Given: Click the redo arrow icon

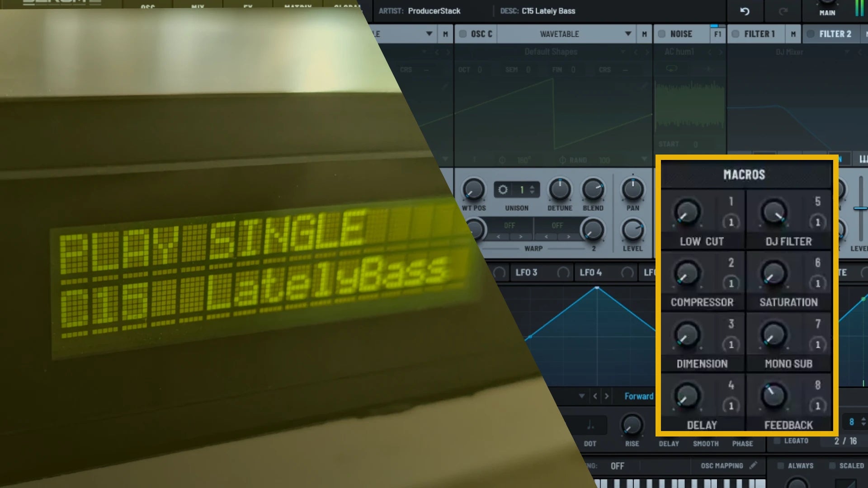Looking at the screenshot, I should 783,11.
